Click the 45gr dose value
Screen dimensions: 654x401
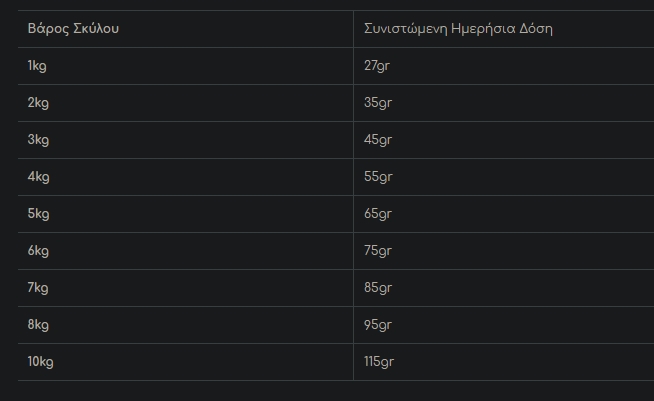(378, 139)
